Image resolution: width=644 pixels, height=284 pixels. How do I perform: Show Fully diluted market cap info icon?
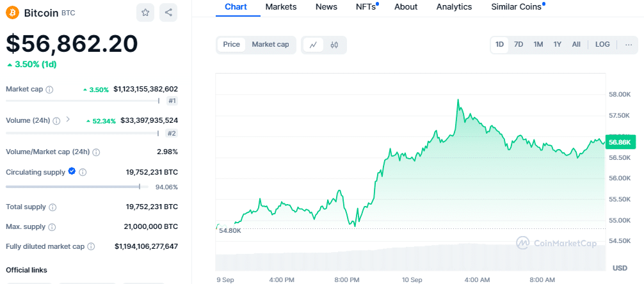point(91,247)
